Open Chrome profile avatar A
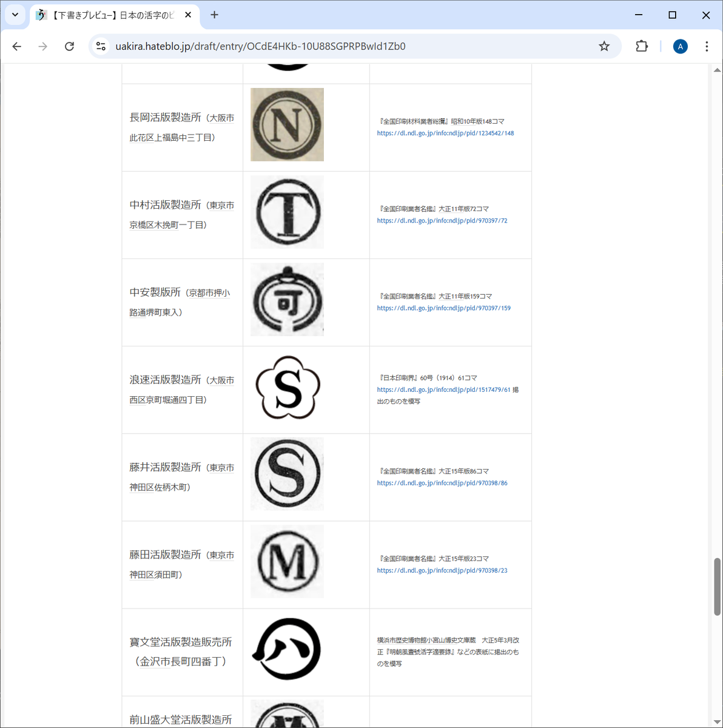This screenshot has width=723, height=728. click(681, 46)
